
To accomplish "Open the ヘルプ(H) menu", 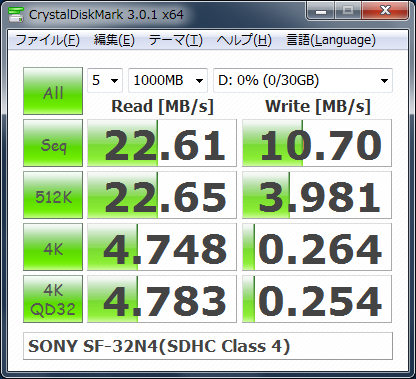I will 244,40.
